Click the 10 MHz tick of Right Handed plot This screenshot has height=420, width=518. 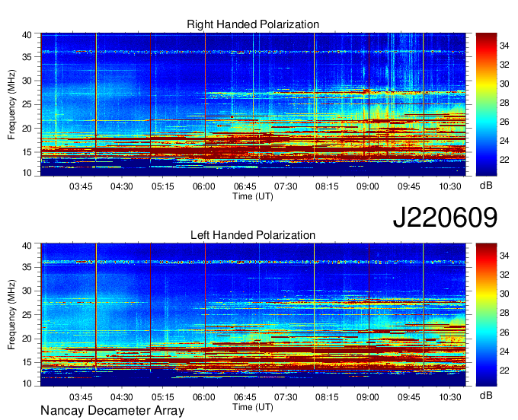[x=27, y=173]
